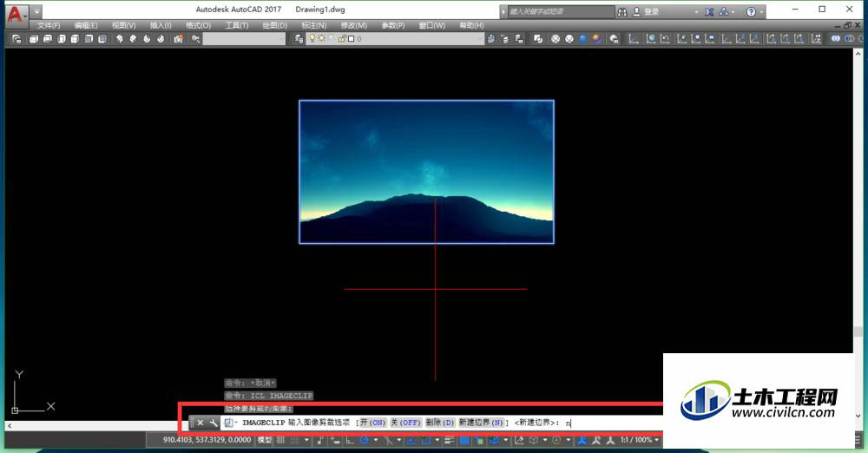Open the Autodesk Exchange Apps X icon
868x453 pixels.
click(x=709, y=11)
